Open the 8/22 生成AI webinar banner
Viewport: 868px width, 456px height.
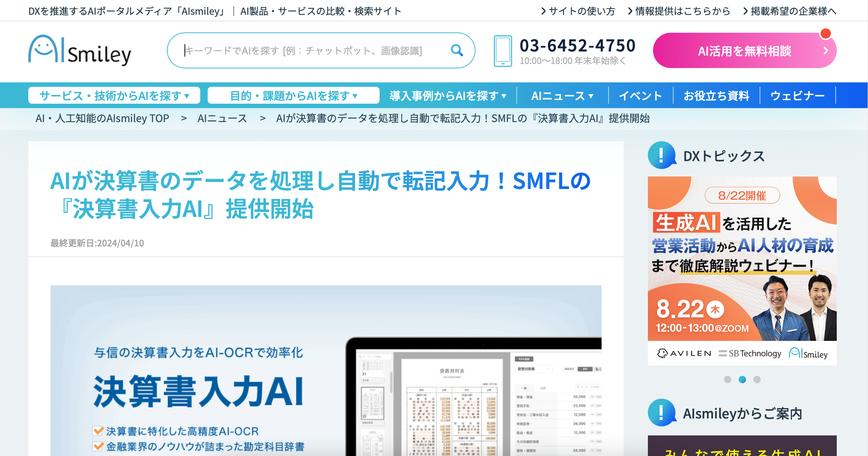742,271
